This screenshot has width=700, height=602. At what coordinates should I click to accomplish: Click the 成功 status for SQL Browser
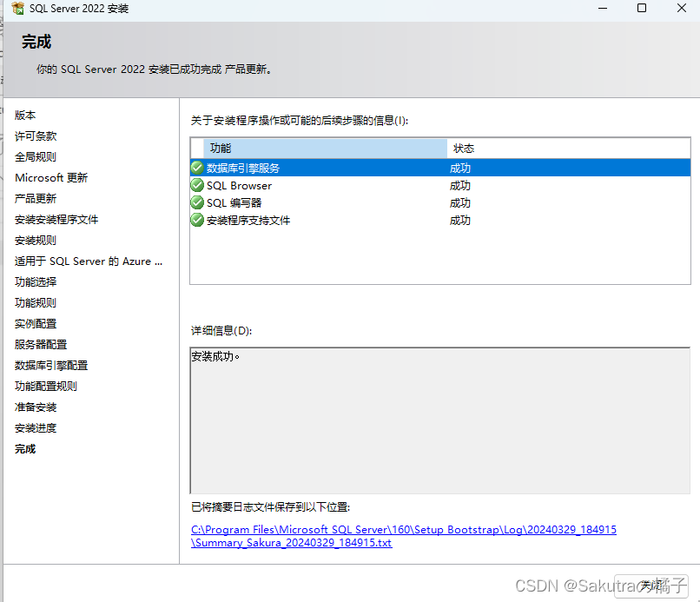(x=459, y=185)
